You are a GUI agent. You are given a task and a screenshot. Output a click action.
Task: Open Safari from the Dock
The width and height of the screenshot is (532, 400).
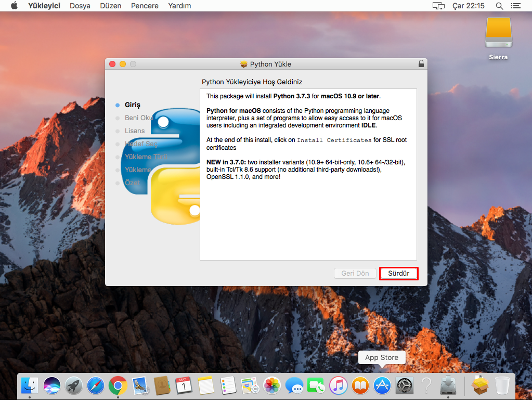pyautogui.click(x=95, y=386)
